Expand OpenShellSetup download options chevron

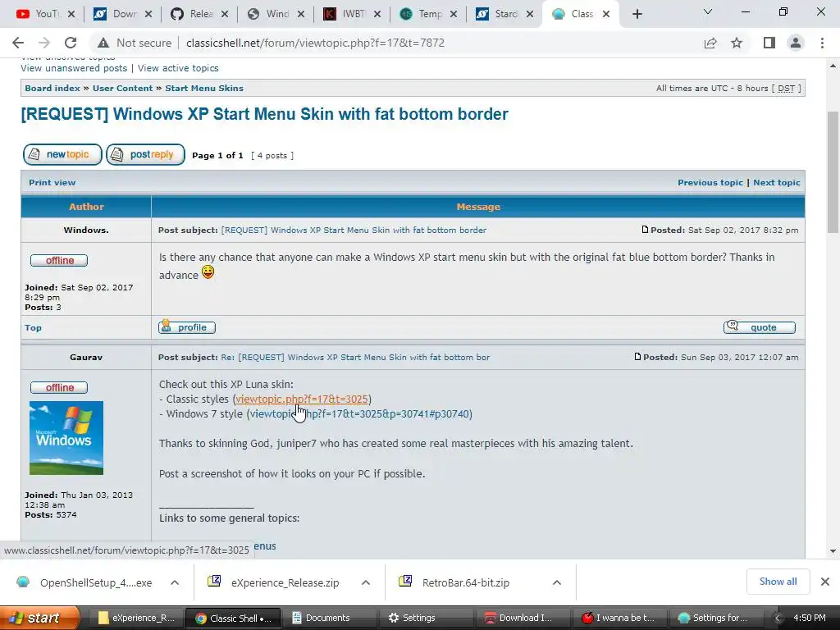[175, 582]
